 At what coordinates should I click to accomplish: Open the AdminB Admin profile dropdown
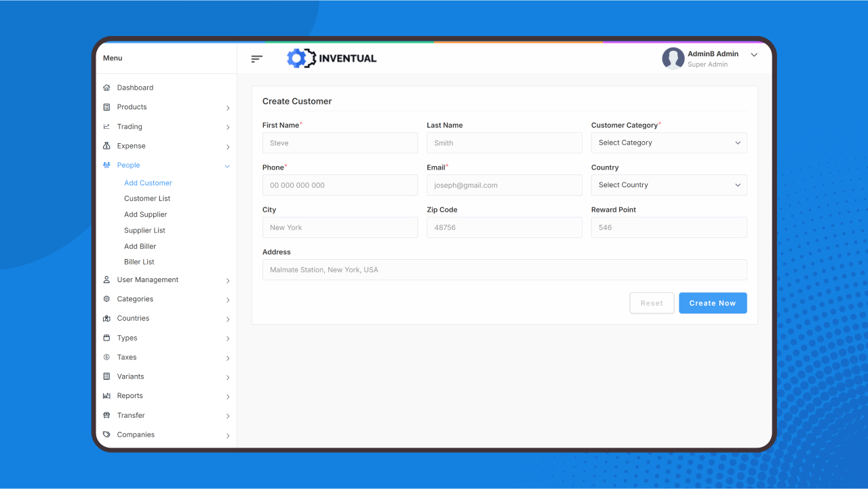[753, 54]
